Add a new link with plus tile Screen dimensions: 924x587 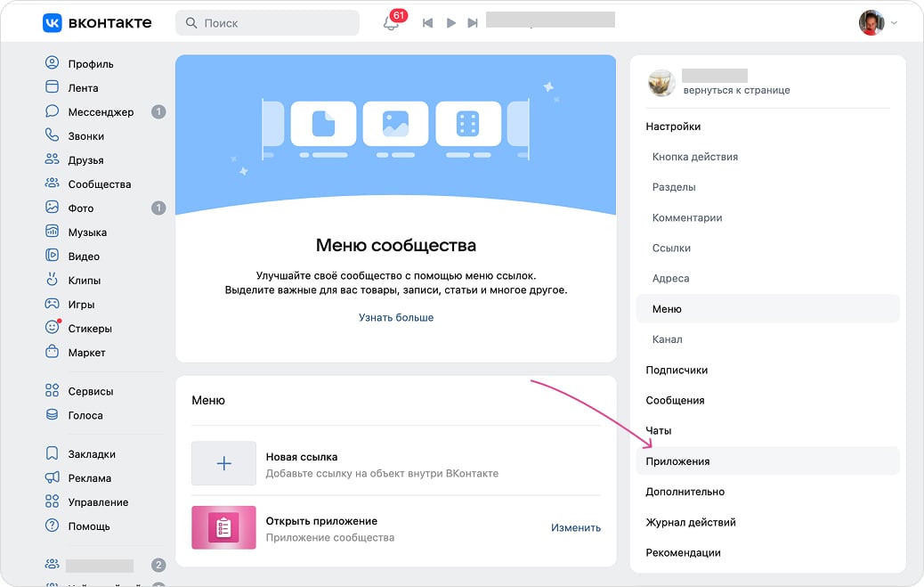pos(223,464)
